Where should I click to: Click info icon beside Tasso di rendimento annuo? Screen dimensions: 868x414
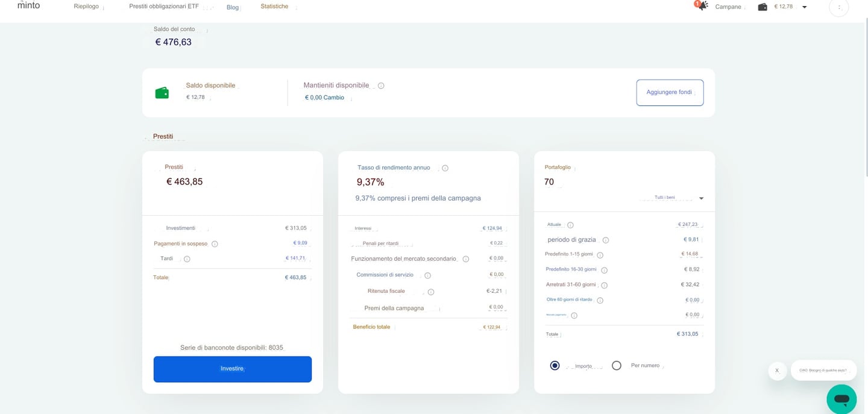click(445, 168)
